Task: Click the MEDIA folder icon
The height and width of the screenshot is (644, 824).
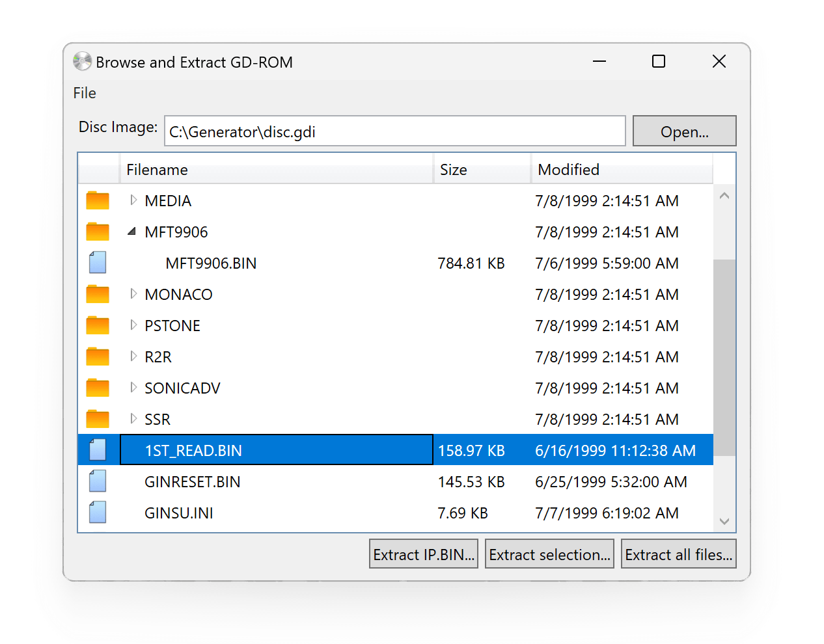Action: (x=98, y=200)
